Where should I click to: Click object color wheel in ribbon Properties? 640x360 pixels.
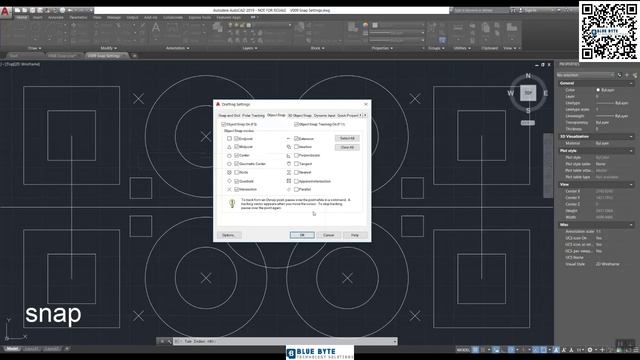(x=365, y=25)
